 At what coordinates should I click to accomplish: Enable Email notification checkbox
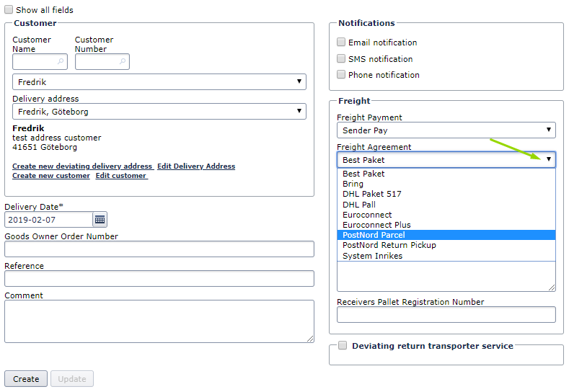point(341,43)
